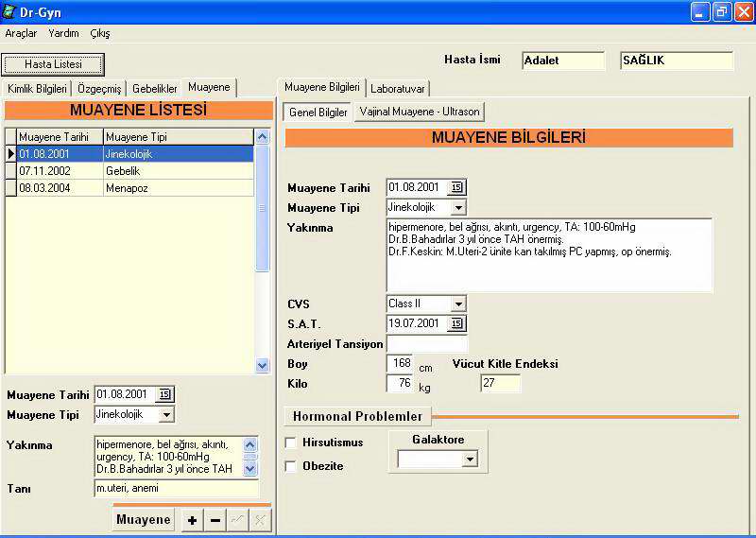Viewport: 756px width, 538px height.
Task: Click the minus icon to delete examination
Action: coord(215,521)
